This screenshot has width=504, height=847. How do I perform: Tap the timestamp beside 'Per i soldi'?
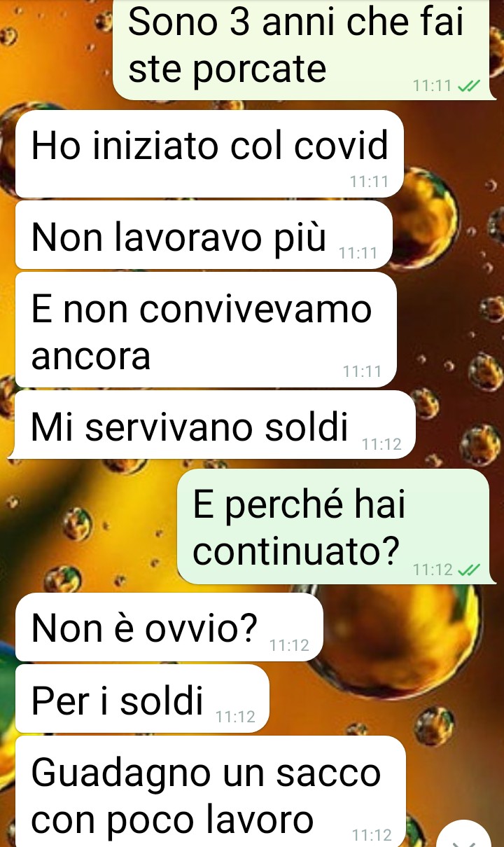(236, 717)
